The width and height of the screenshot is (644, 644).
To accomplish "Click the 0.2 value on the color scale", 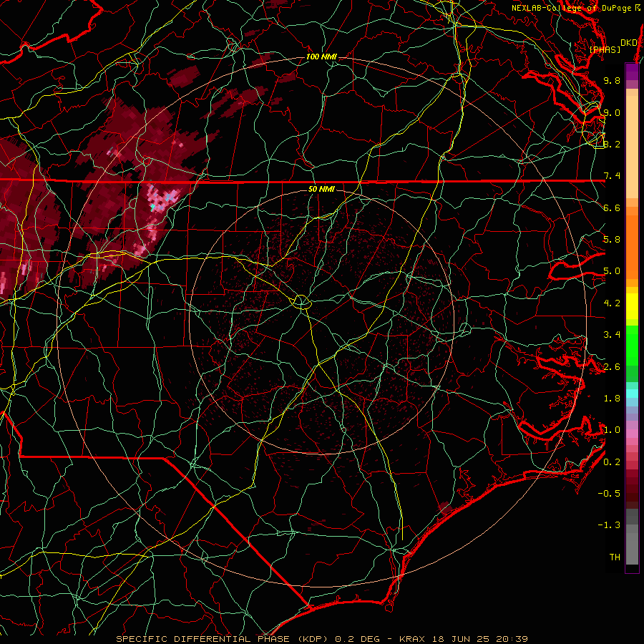I will coord(612,462).
